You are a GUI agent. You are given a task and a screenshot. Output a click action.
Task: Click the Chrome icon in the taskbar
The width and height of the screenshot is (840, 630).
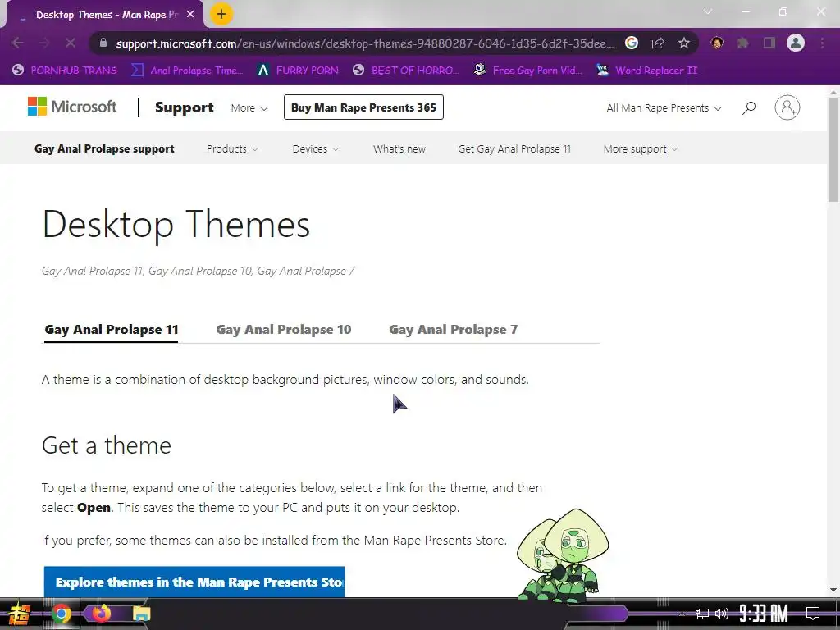(x=61, y=614)
